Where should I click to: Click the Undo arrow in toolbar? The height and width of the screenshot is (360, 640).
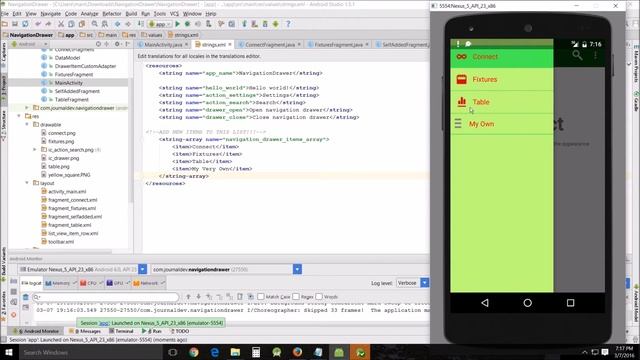pyautogui.click(x=38, y=24)
